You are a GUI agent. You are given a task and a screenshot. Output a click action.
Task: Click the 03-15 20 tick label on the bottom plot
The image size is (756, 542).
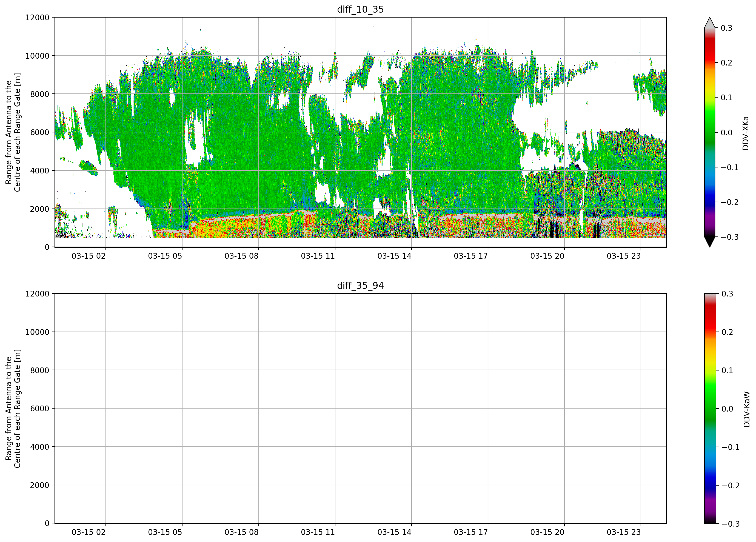(x=547, y=532)
